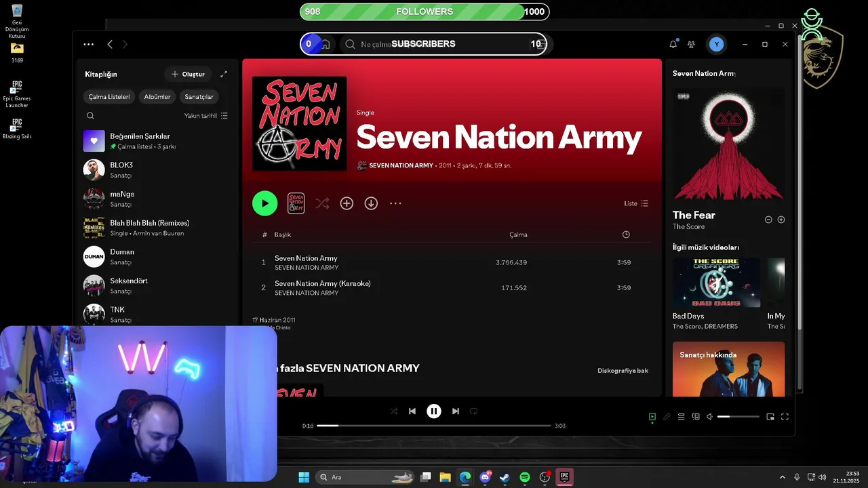Open the Liste view dropdown
Screen dimensions: 868x488
click(636, 203)
